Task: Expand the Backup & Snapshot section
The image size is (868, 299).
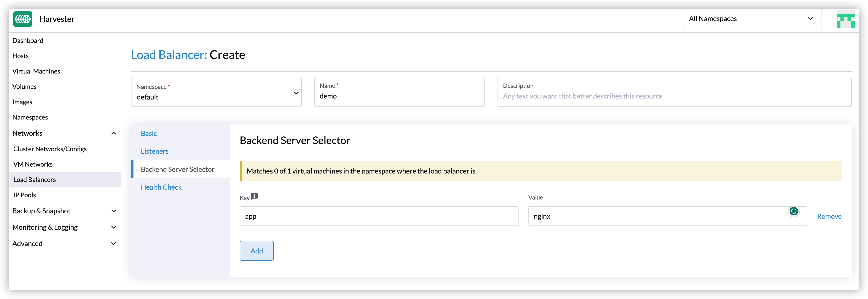Action: (x=113, y=211)
